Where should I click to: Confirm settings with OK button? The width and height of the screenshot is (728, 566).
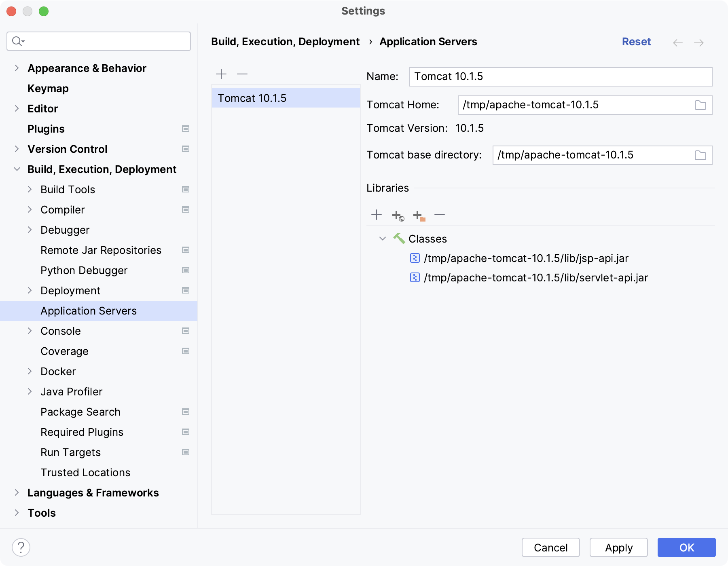(687, 547)
